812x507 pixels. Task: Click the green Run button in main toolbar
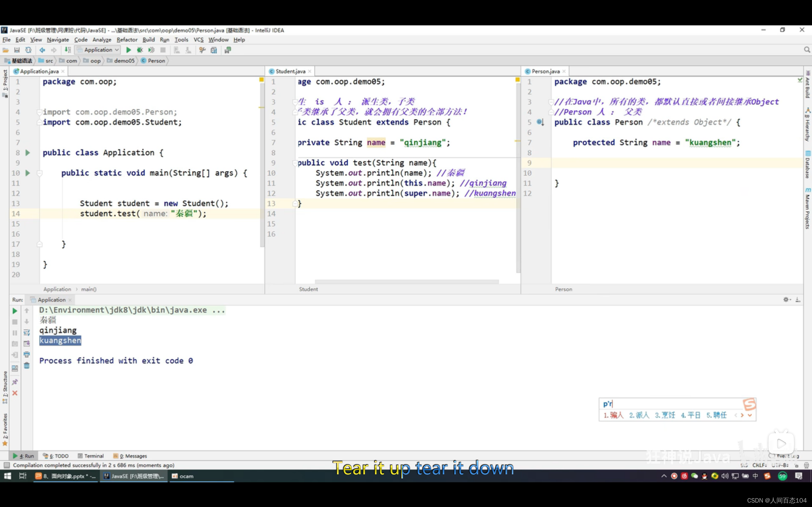pos(128,50)
